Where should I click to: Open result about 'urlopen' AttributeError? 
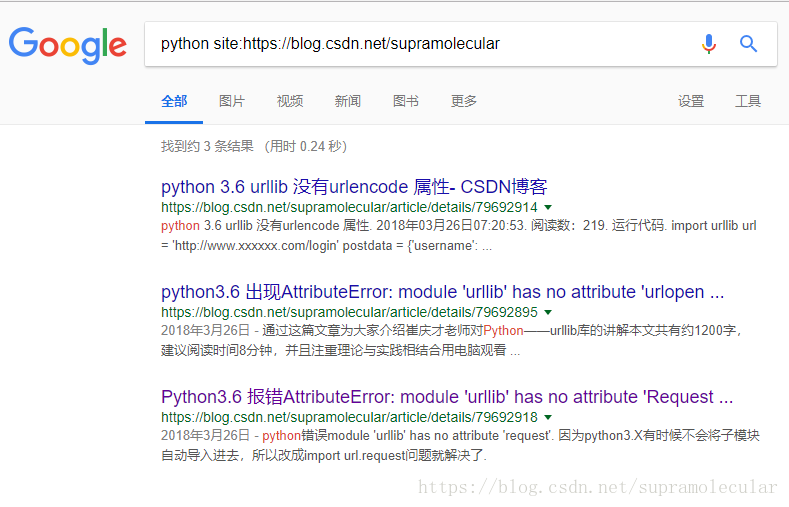point(442,292)
